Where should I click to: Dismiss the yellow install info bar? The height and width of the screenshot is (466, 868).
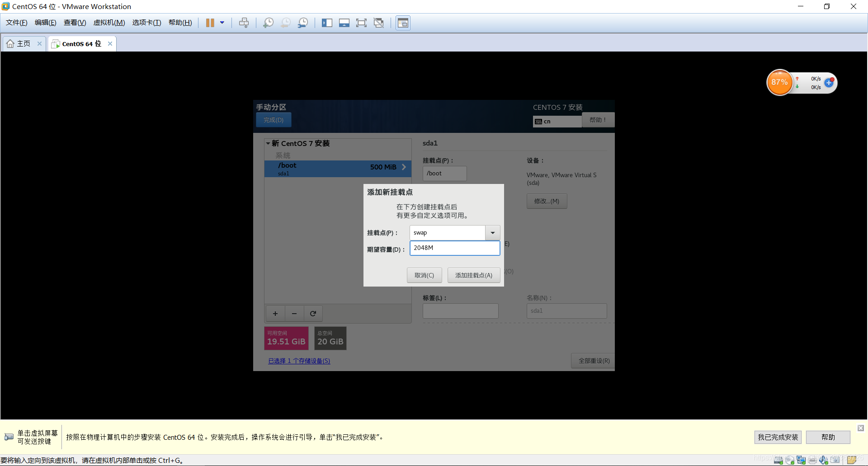[861, 428]
